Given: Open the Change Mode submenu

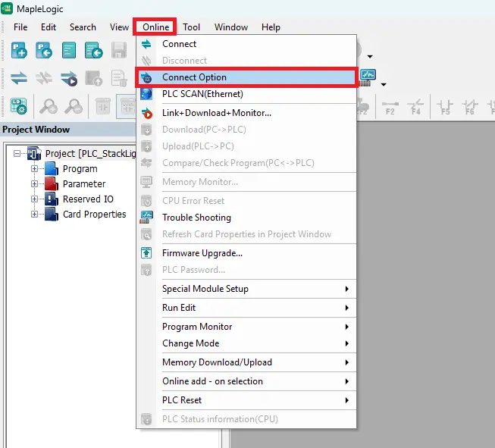Looking at the screenshot, I should click(246, 343).
